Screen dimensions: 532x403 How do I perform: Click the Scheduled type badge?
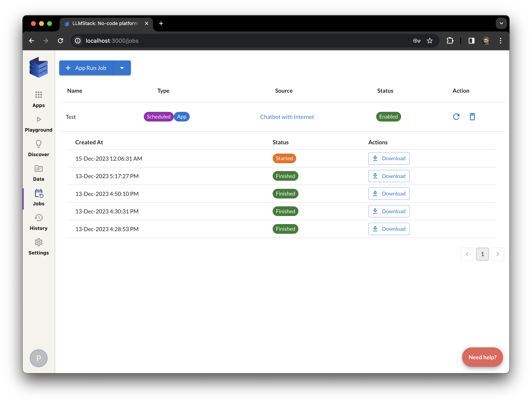click(158, 116)
